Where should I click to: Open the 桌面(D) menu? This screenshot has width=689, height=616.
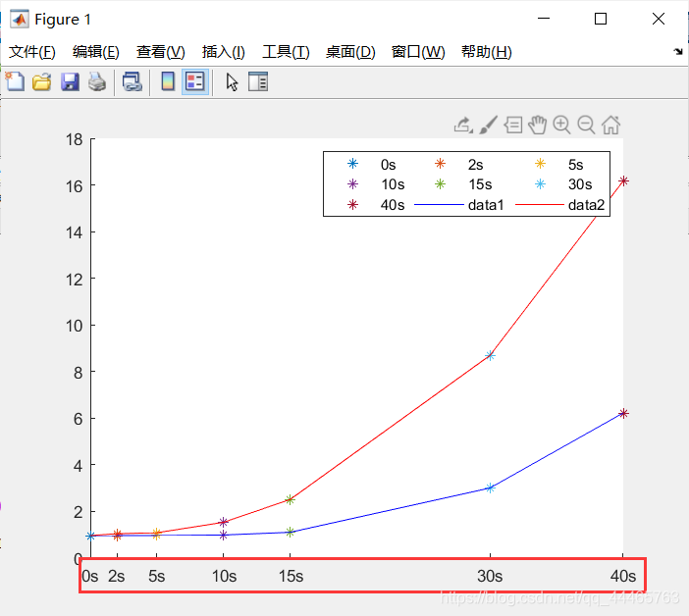point(350,52)
